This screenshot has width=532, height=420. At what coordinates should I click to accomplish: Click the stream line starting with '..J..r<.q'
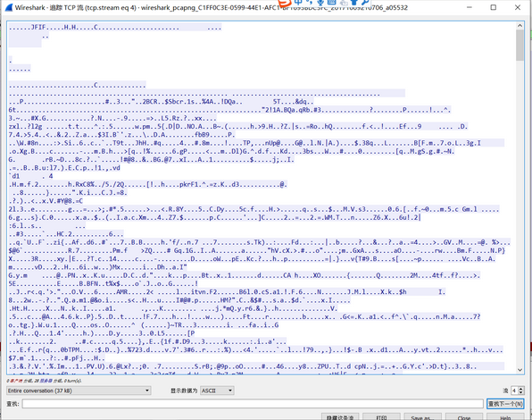point(228,292)
